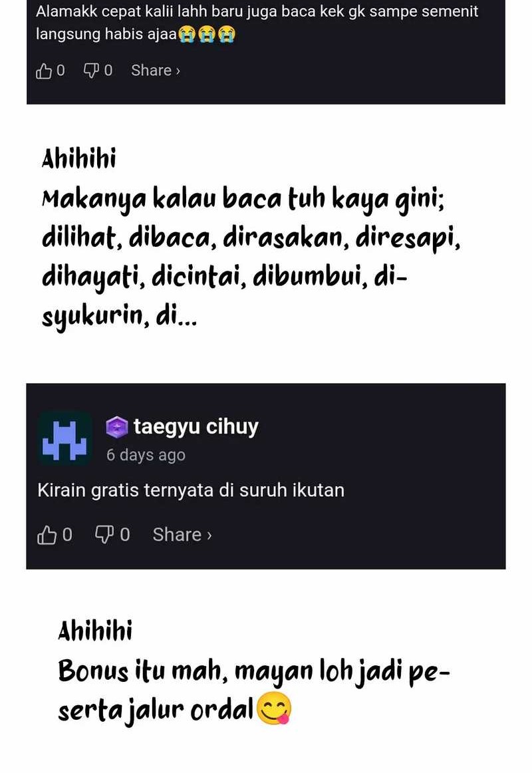Click dislike count on taegyu cihuy's comment
Viewport: 532px width, 773px height.
(125, 535)
